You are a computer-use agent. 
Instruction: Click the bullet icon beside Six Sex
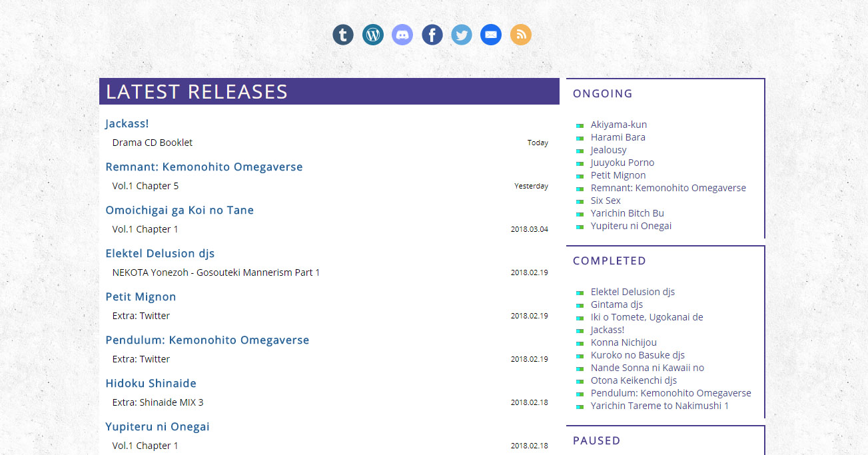580,201
